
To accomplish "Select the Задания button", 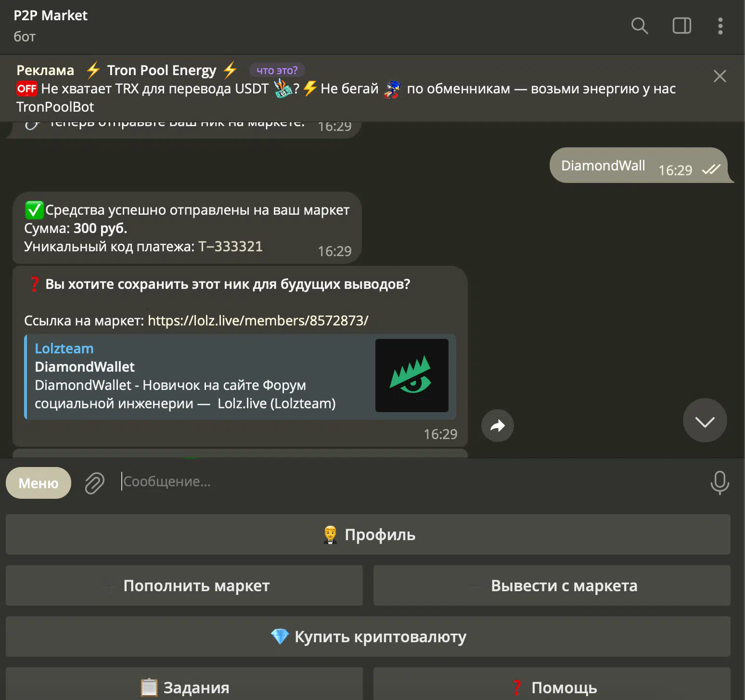I will pos(184,685).
